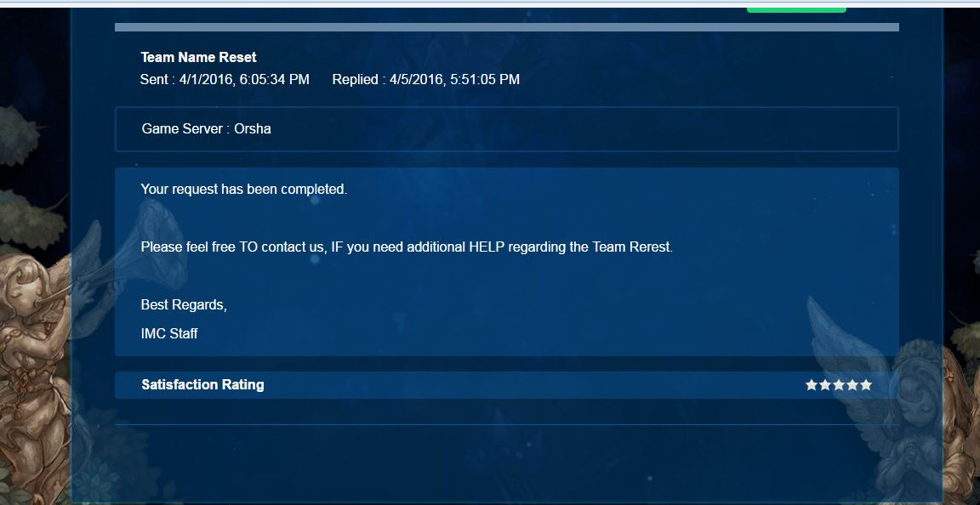Select the second satisfaction star
The height and width of the screenshot is (505, 980).
tap(825, 385)
